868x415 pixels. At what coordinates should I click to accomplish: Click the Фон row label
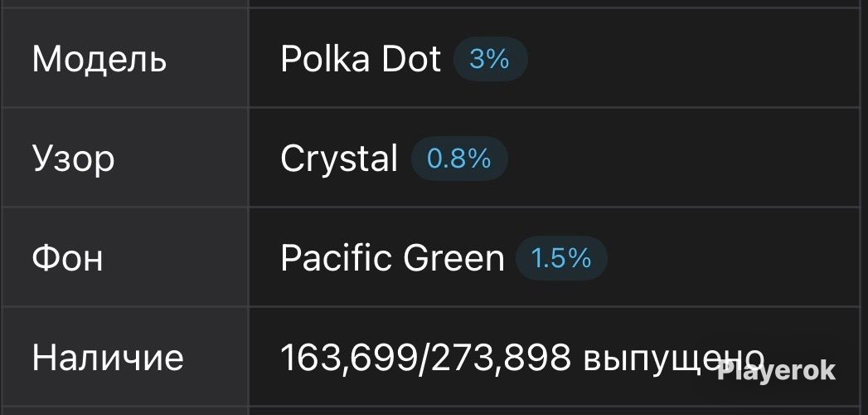(67, 258)
